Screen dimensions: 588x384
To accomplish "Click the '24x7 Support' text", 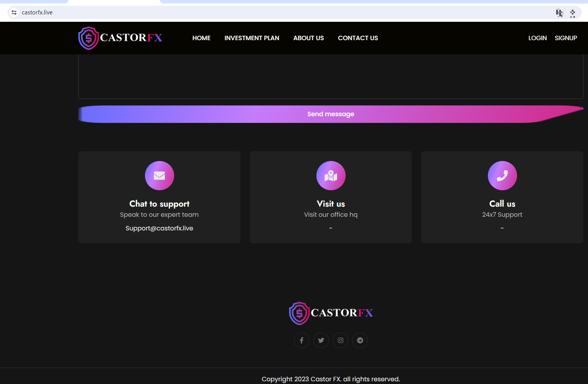I will click(x=502, y=215).
